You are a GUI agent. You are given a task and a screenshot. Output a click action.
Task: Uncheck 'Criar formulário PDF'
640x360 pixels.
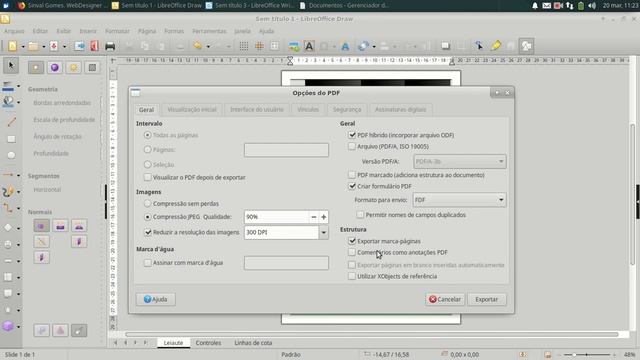coord(352,186)
